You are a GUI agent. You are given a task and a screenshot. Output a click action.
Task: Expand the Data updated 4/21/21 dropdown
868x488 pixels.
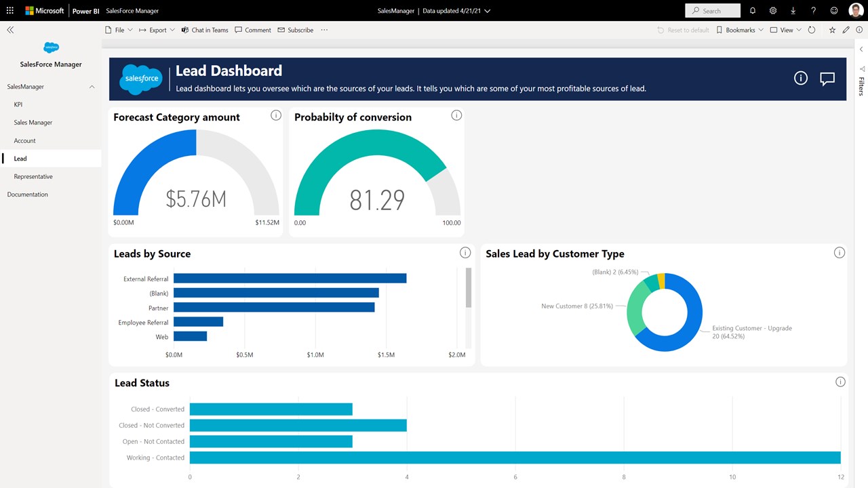click(x=456, y=11)
